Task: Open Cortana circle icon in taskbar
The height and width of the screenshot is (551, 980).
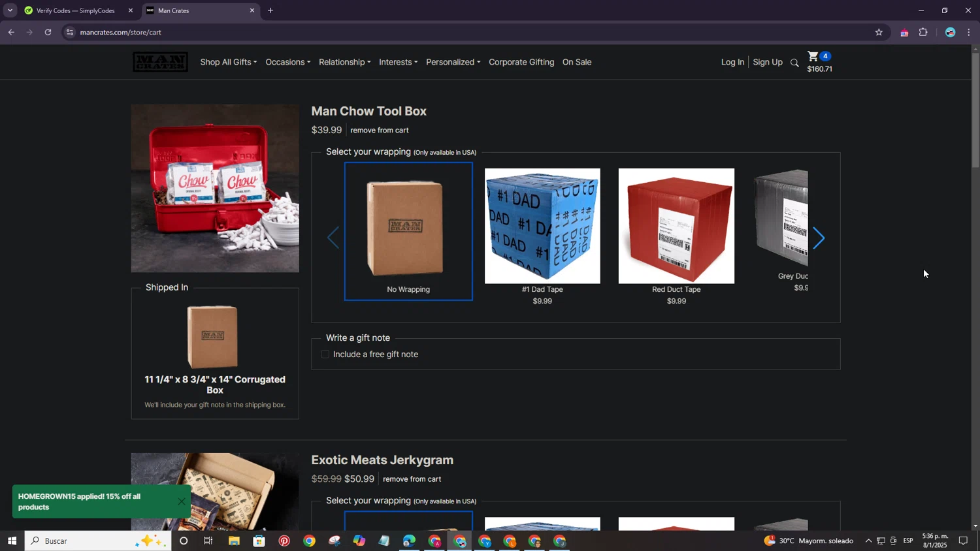Action: pos(184,541)
